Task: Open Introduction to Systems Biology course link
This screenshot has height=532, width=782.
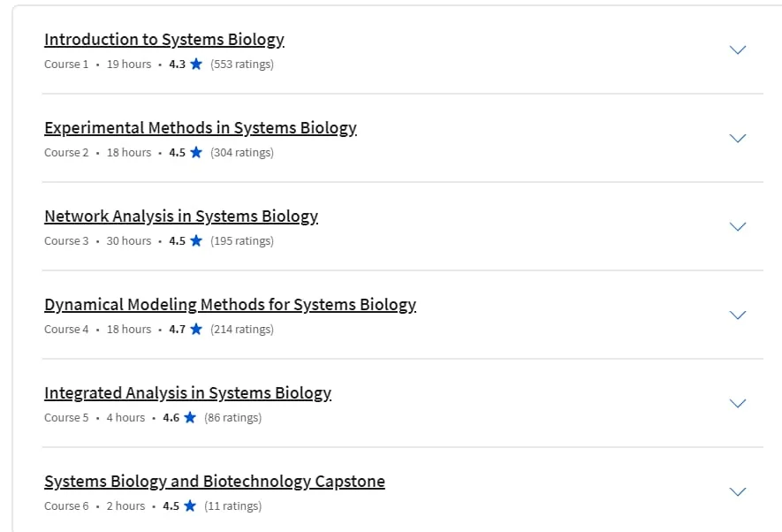Action: tap(164, 40)
